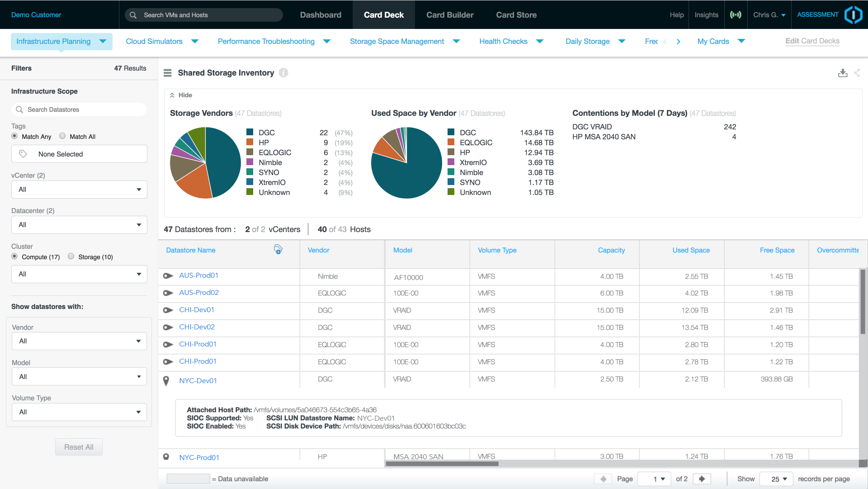
Task: Open the vCenter dropdown
Action: 79,190
